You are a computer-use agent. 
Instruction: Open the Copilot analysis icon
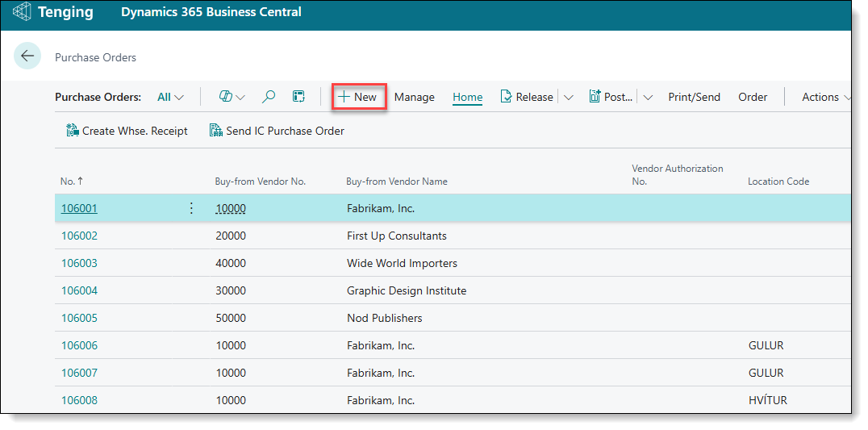(x=225, y=97)
